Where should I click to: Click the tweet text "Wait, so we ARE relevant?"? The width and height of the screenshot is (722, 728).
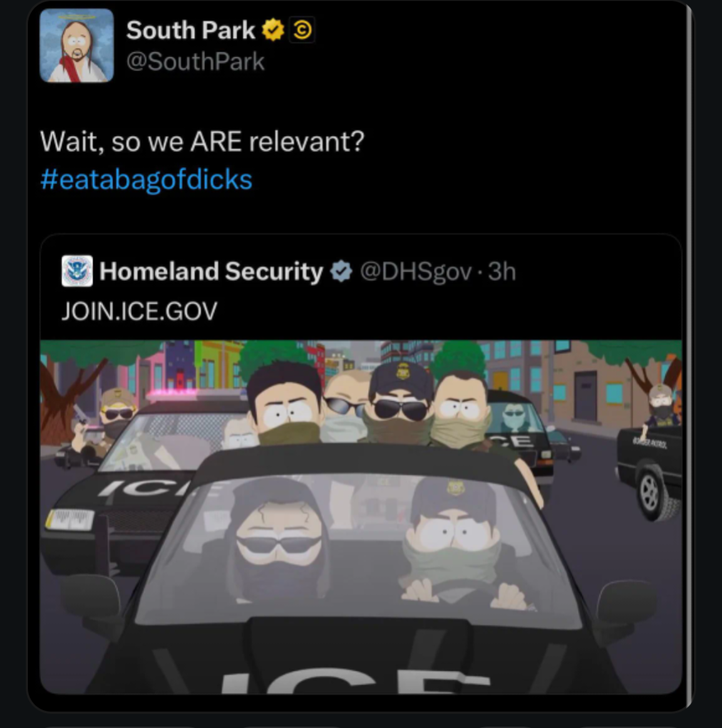point(202,142)
